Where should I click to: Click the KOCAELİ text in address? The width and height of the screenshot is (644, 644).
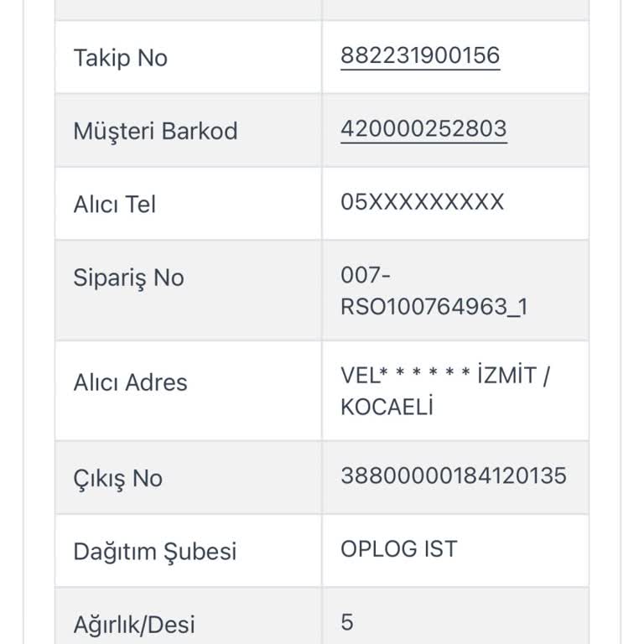pos(387,407)
